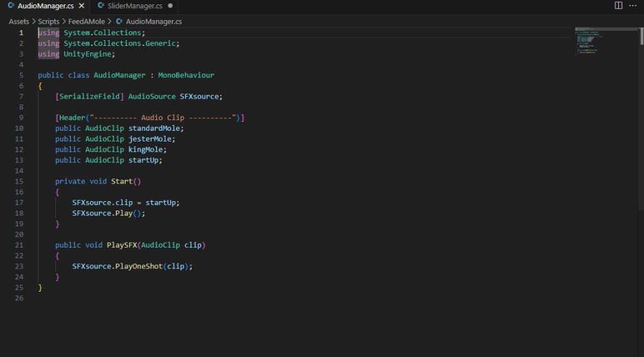Click 'startUp' declaration on line 13
The width and height of the screenshot is (644, 357).
tap(143, 160)
